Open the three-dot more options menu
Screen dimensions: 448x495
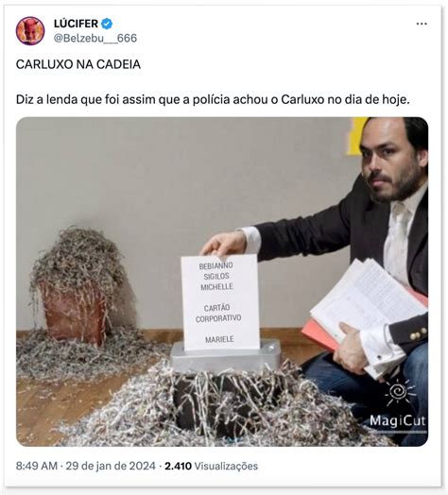422,24
